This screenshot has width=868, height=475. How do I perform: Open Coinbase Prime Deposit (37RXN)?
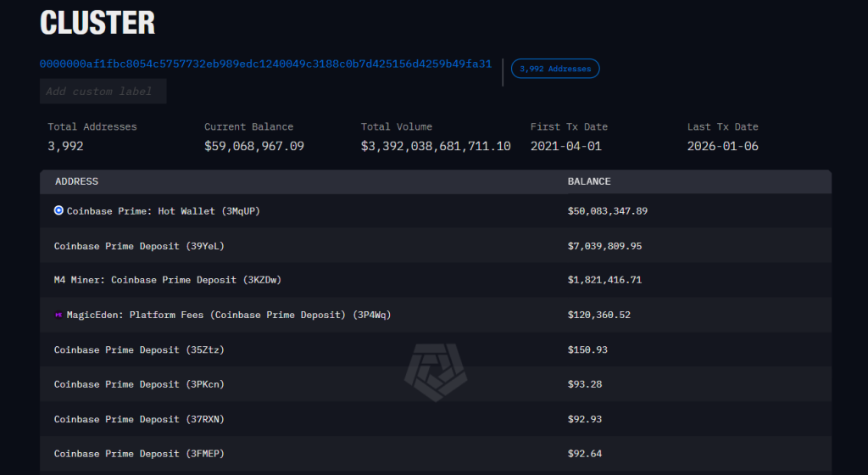tap(139, 419)
